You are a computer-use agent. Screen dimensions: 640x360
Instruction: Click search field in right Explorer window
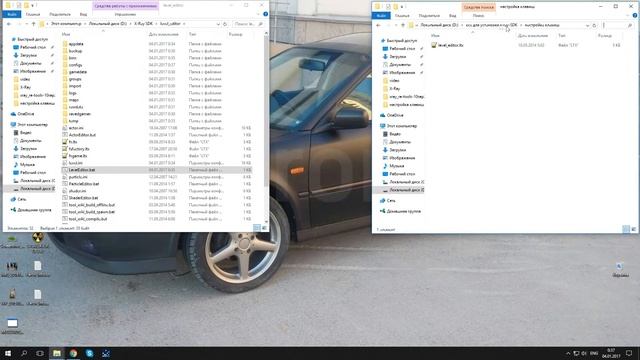point(617,25)
